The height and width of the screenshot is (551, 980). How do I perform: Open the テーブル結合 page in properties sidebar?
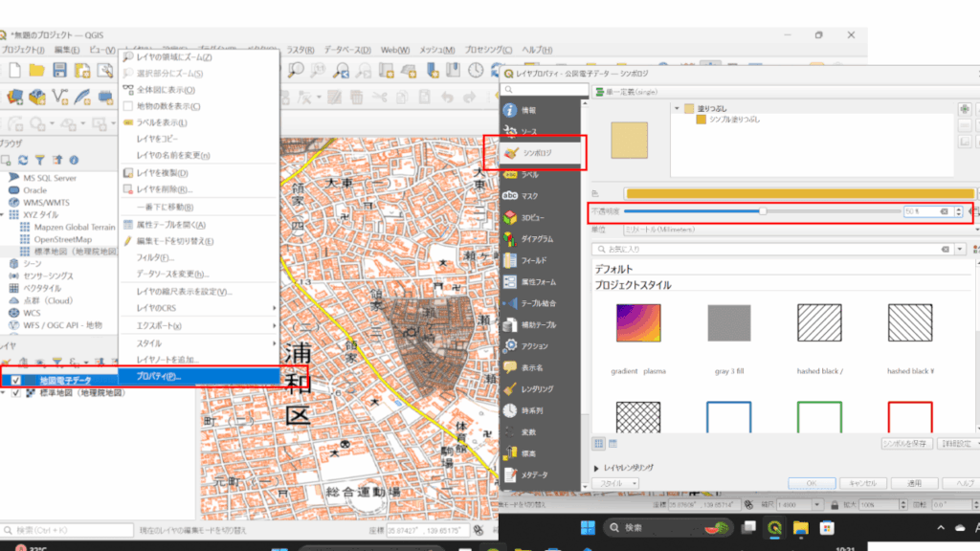click(x=541, y=303)
